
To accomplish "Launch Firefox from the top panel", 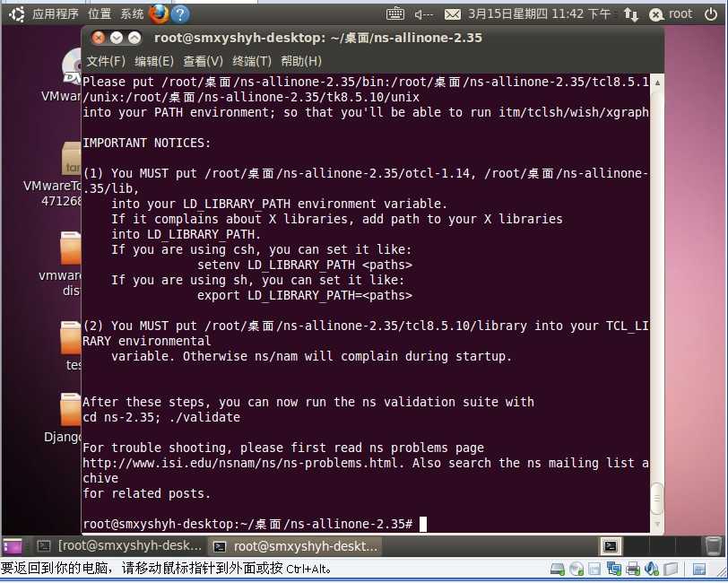I will [159, 14].
